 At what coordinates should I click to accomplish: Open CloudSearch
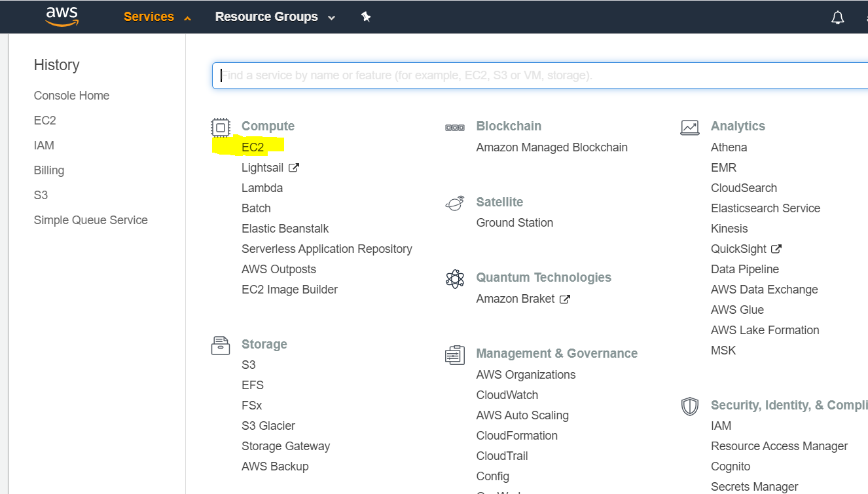click(744, 188)
